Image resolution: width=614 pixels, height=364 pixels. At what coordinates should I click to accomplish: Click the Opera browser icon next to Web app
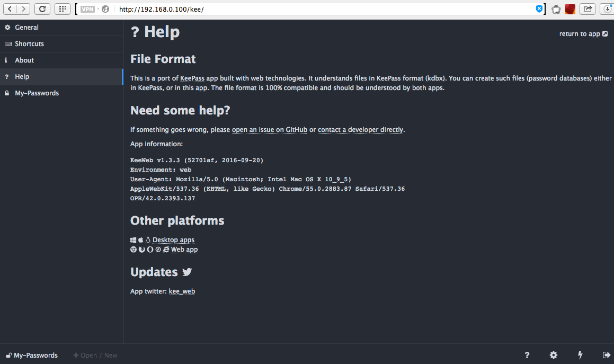[150, 250]
